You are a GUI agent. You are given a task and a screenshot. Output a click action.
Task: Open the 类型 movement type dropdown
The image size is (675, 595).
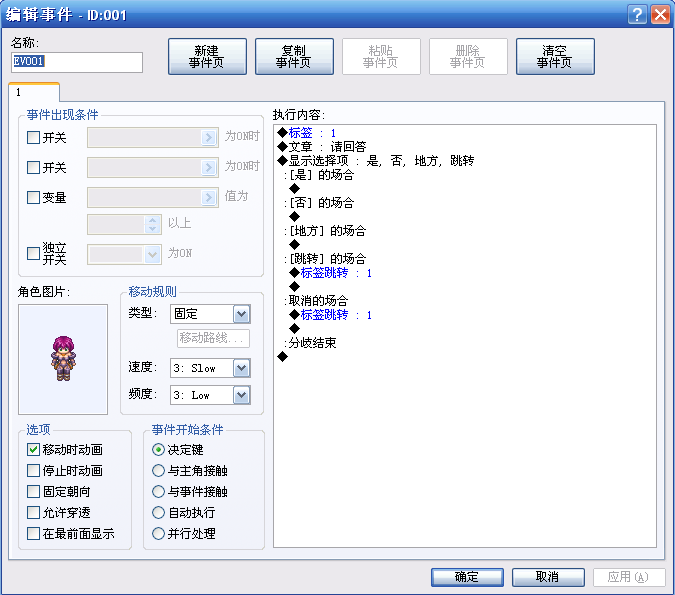242,314
